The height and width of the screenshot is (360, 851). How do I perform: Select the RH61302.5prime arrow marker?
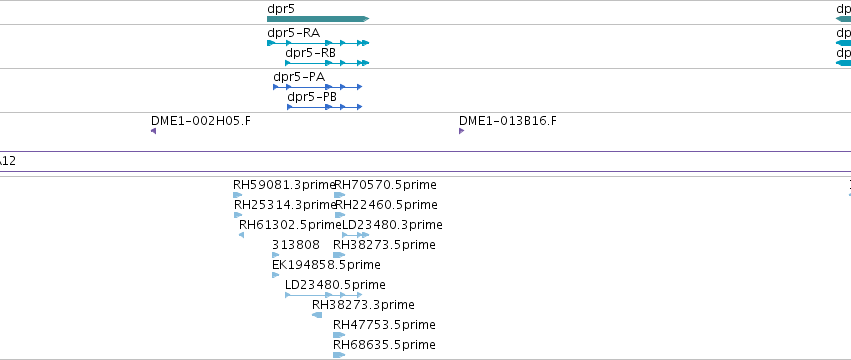(242, 235)
